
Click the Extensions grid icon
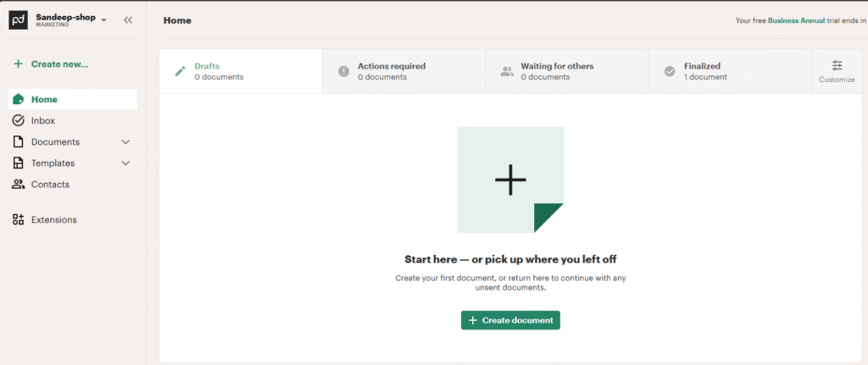(19, 219)
